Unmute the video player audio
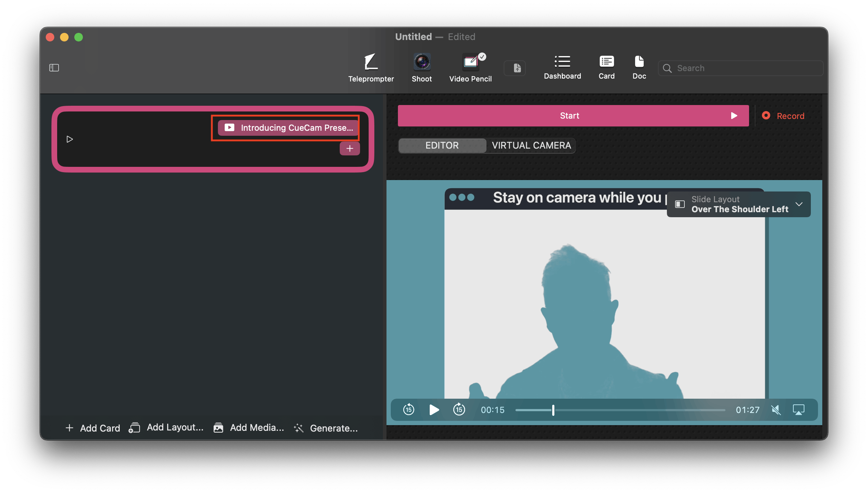Screen dimensions: 868x493 coord(775,410)
